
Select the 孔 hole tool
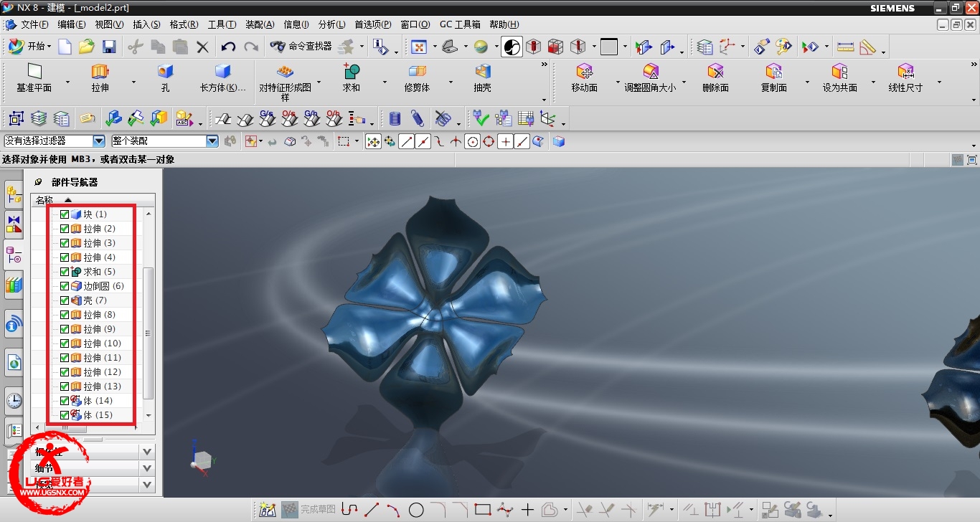166,79
